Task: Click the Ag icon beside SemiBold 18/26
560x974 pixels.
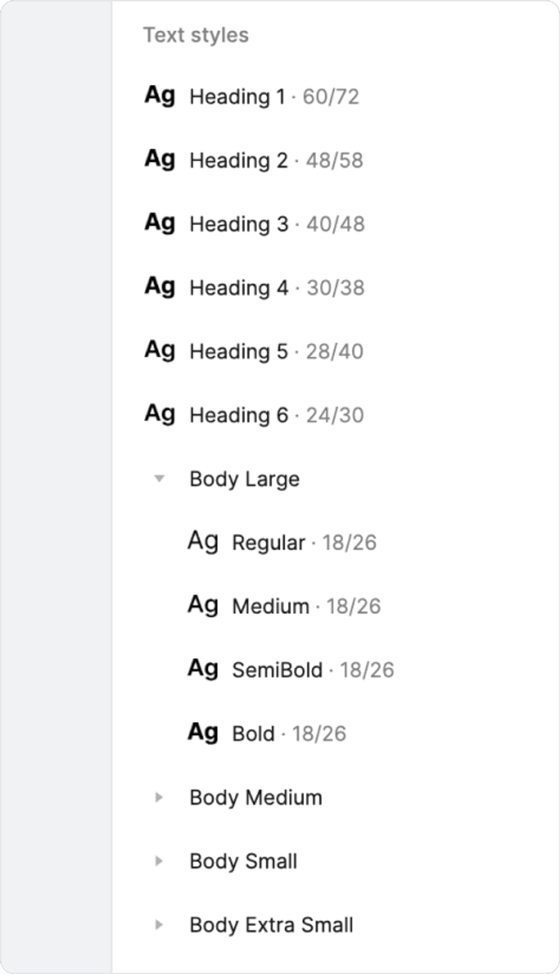Action: click(x=203, y=669)
